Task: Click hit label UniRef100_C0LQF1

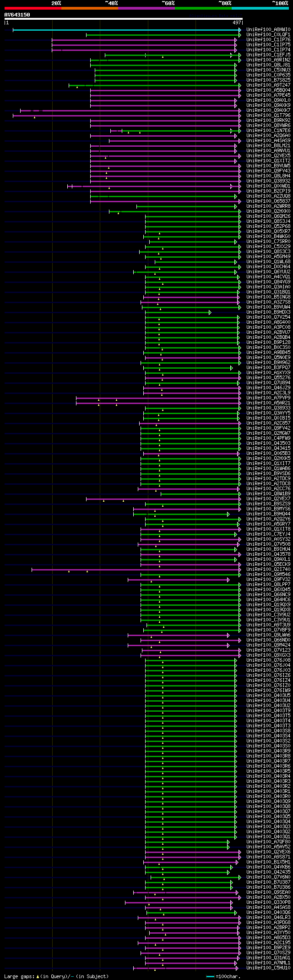Action: click(268, 35)
